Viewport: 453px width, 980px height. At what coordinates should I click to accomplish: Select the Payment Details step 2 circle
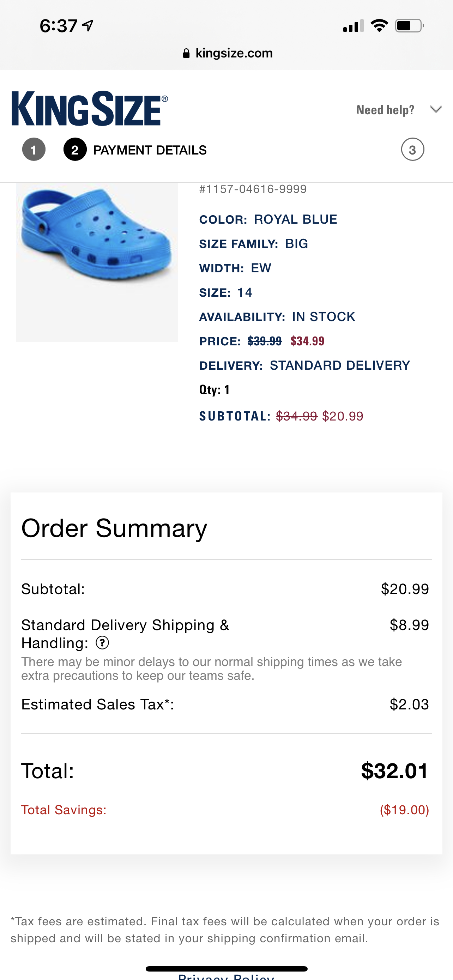click(75, 150)
